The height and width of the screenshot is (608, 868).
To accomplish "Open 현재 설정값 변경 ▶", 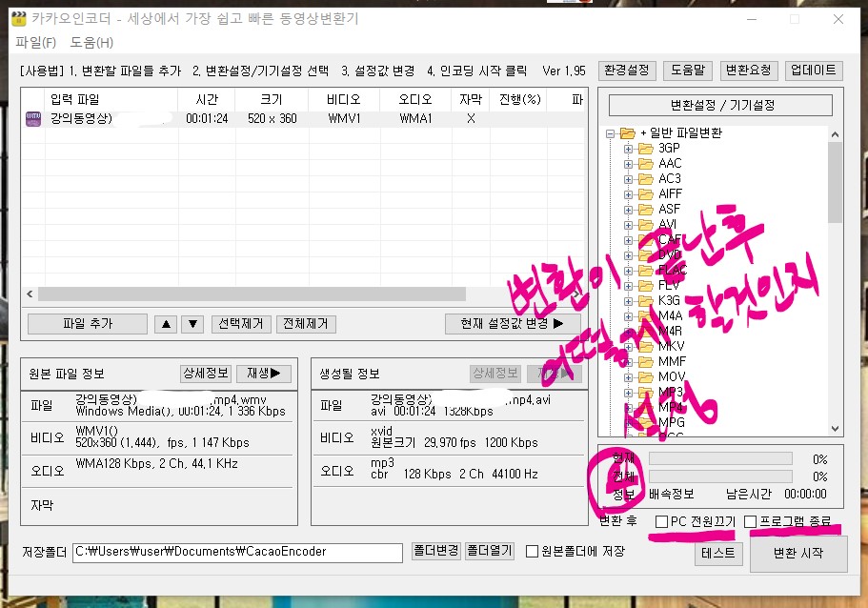I will pyautogui.click(x=513, y=324).
